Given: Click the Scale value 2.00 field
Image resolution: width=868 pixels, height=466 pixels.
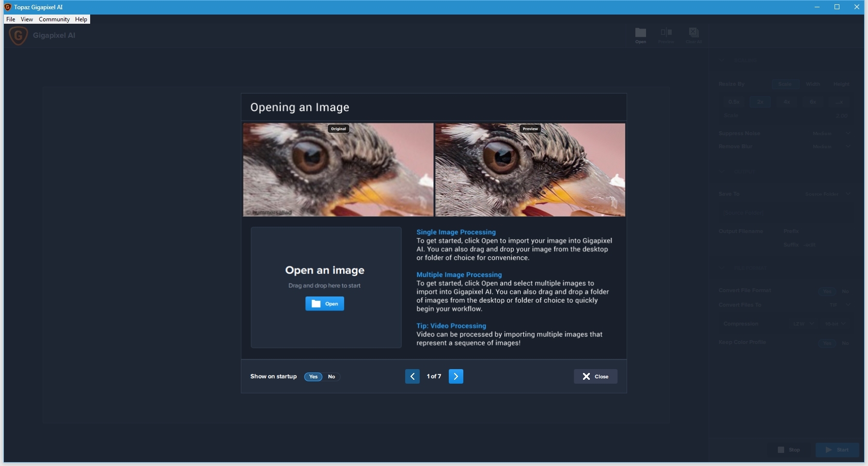Looking at the screenshot, I should click(x=842, y=116).
